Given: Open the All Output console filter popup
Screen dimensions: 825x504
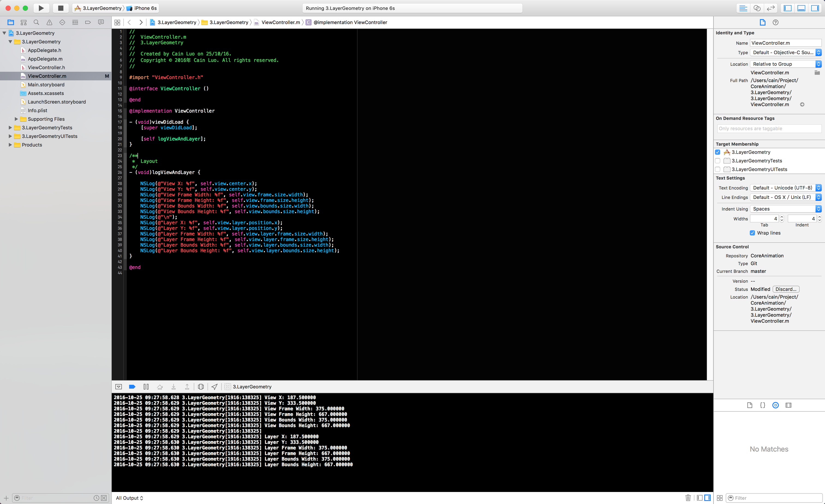Looking at the screenshot, I should click(x=129, y=498).
